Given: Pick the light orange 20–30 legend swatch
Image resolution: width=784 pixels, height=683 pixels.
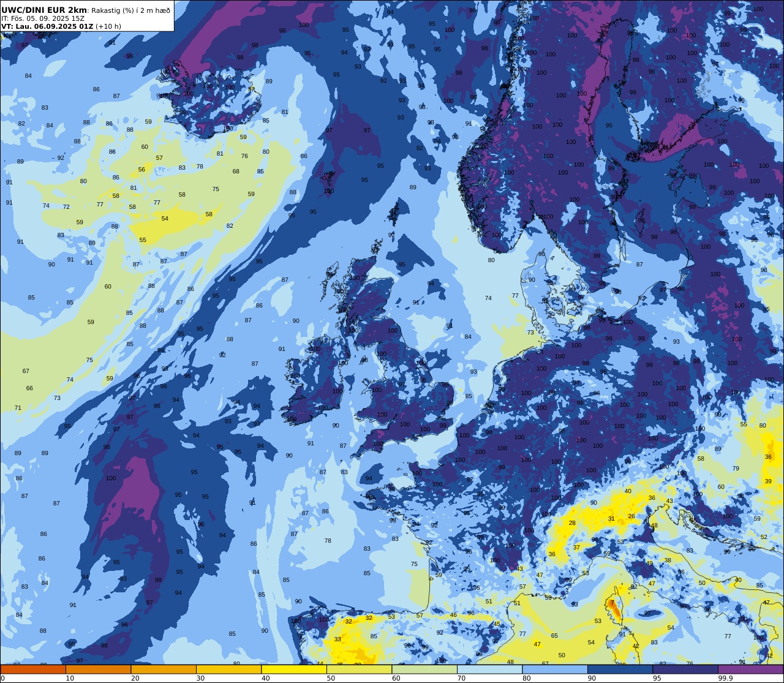Looking at the screenshot, I should point(164,670).
